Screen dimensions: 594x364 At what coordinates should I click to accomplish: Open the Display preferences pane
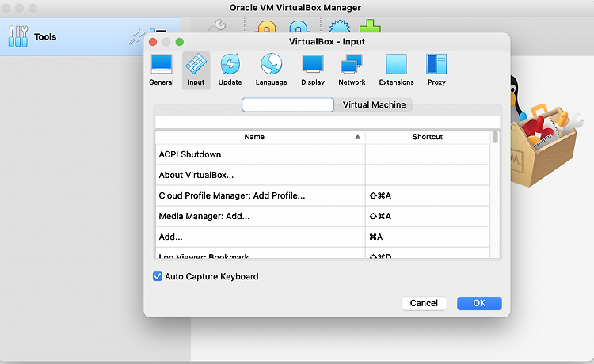(313, 70)
